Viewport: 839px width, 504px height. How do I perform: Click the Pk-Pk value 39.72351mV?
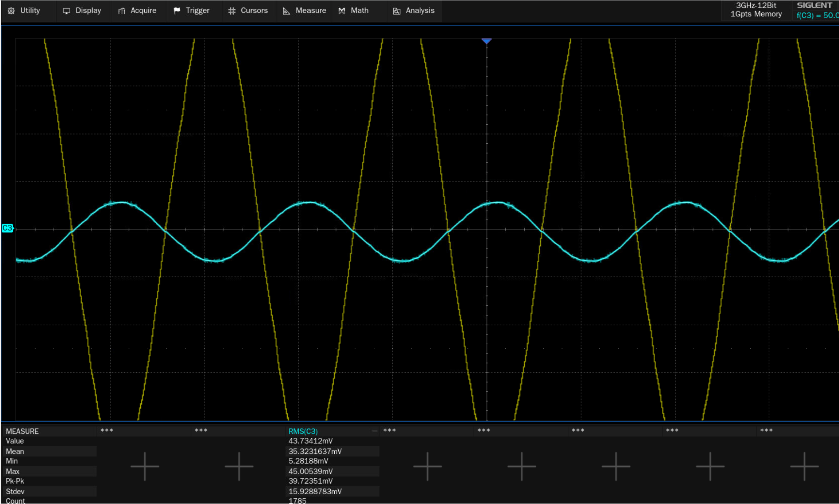[x=311, y=481]
